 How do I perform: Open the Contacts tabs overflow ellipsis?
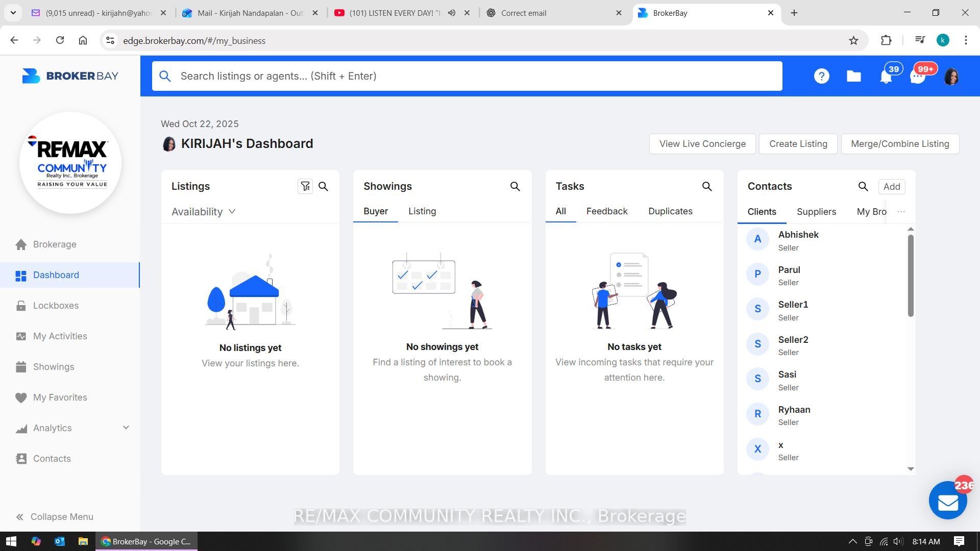pyautogui.click(x=901, y=212)
